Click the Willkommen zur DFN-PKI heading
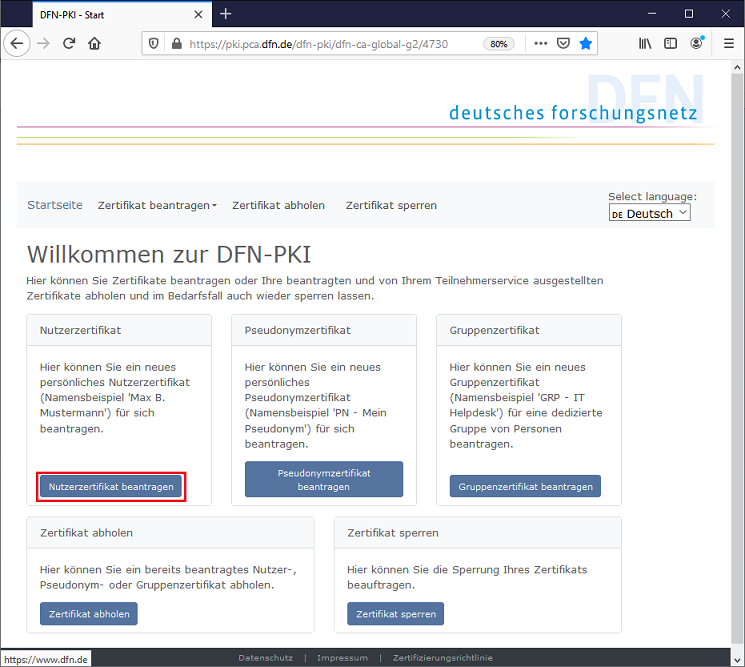Viewport: 745px width, 667px height. pyautogui.click(x=169, y=255)
